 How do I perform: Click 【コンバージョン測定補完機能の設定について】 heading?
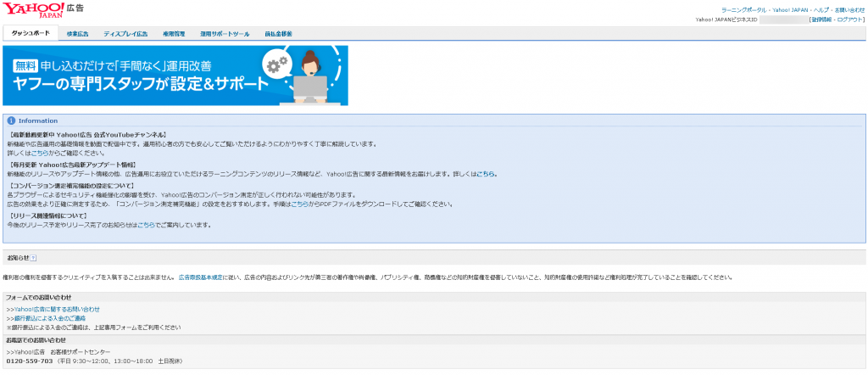tap(71, 186)
